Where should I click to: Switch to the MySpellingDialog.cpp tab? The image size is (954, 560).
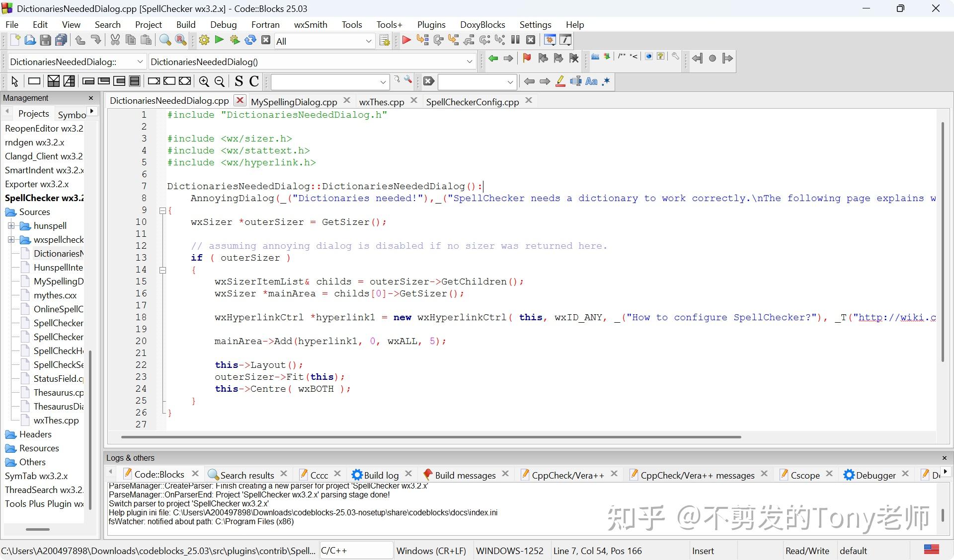click(x=294, y=102)
